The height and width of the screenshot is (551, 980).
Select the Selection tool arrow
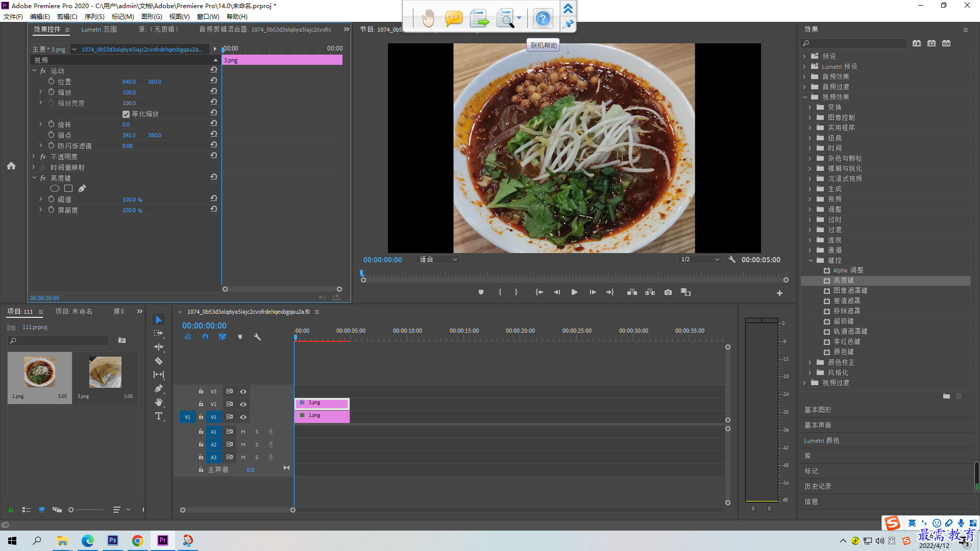pos(159,320)
